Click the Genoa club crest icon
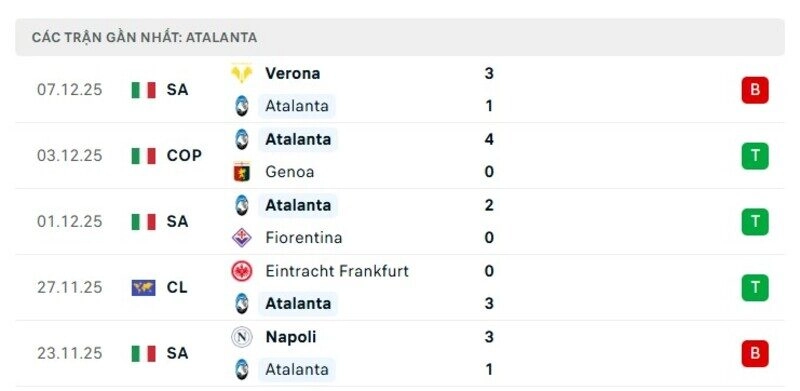 tap(241, 172)
